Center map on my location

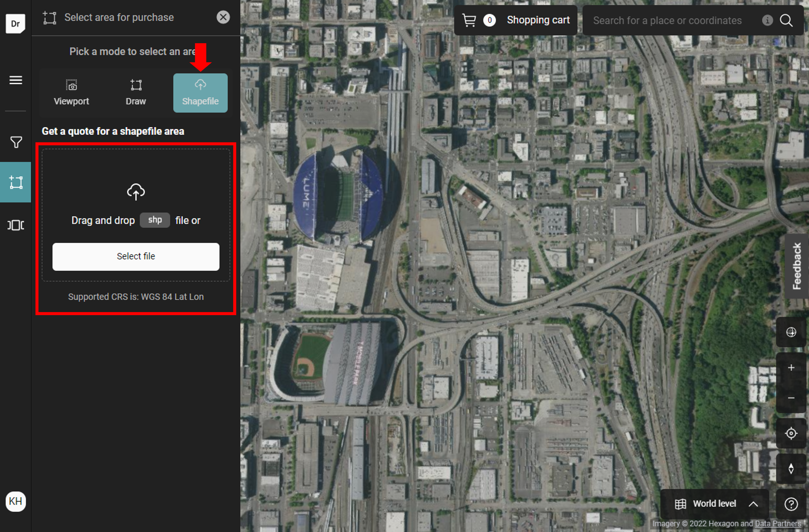click(791, 433)
